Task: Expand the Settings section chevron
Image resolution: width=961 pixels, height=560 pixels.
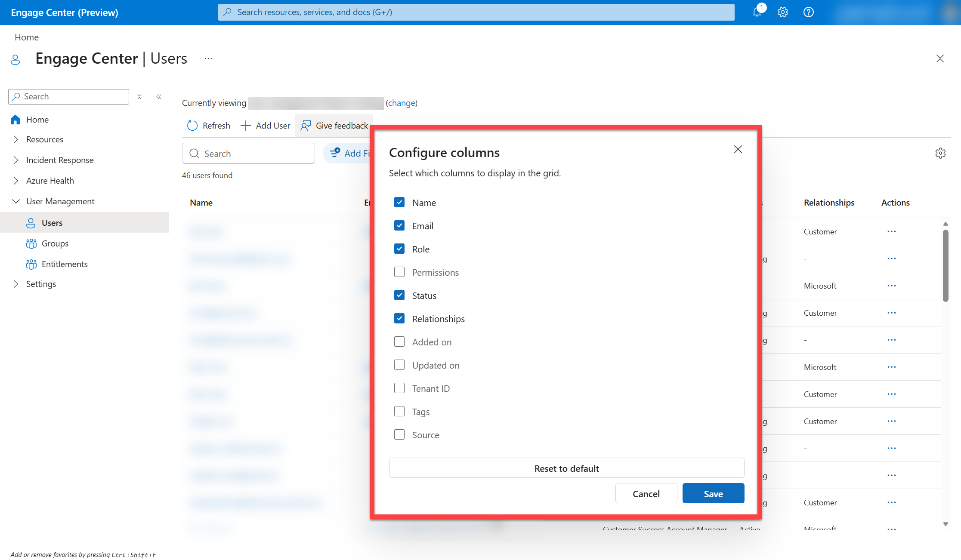Action: coord(16,284)
